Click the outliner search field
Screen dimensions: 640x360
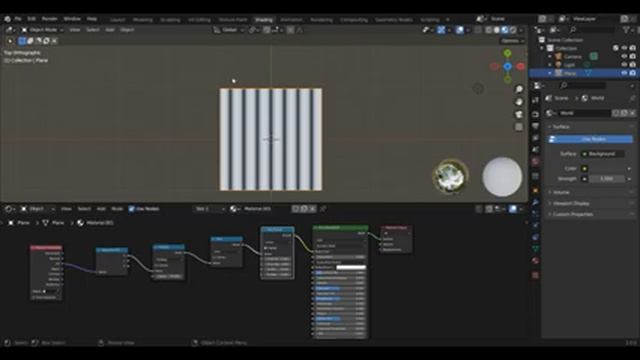click(591, 30)
